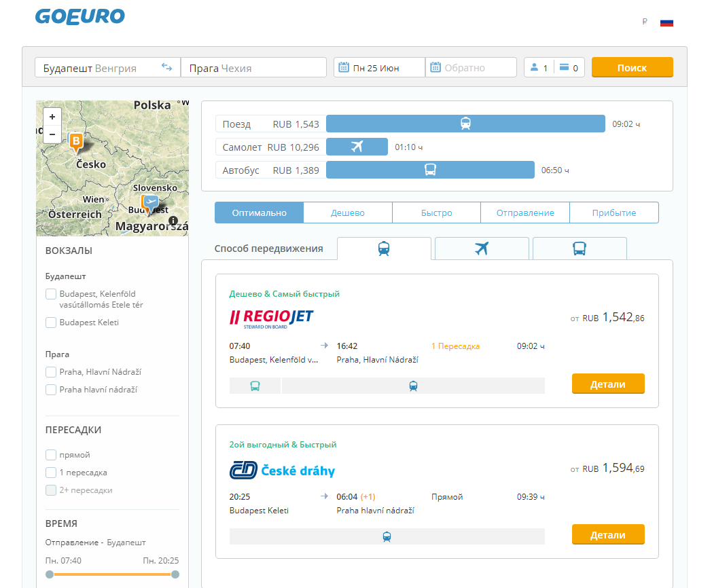The width and height of the screenshot is (712, 588).
Task: Swap origin and destination arrows
Action: tap(166, 68)
